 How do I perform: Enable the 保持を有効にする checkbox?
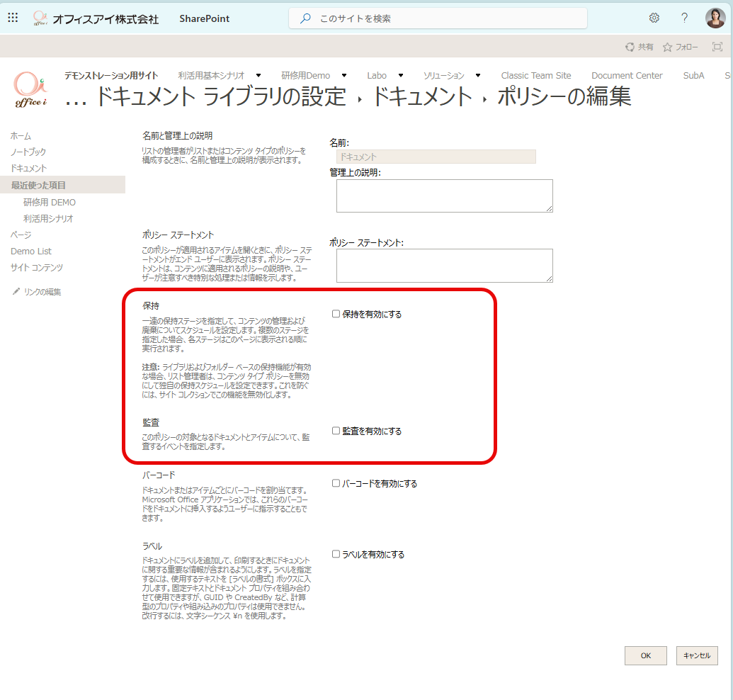(336, 314)
